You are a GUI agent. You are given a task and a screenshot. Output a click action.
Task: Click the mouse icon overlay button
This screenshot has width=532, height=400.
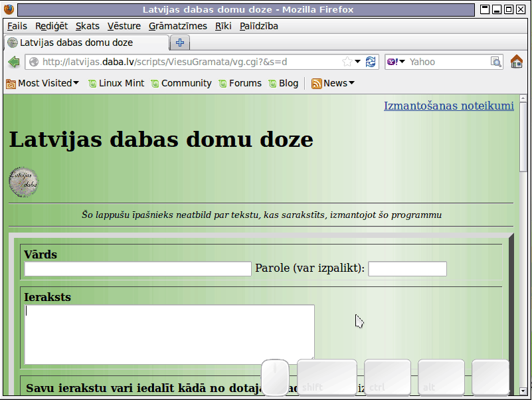click(275, 377)
